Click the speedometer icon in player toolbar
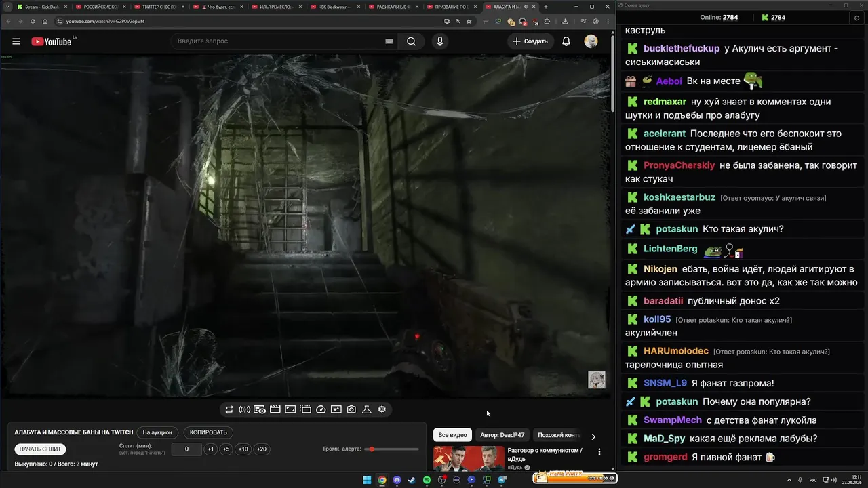Viewport: 868px width, 488px height. click(321, 409)
